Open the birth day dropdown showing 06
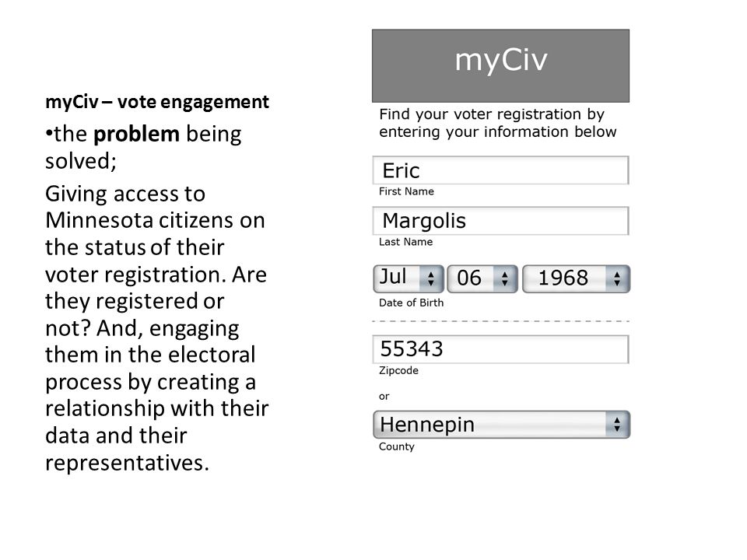The height and width of the screenshot is (560, 747). tap(482, 278)
